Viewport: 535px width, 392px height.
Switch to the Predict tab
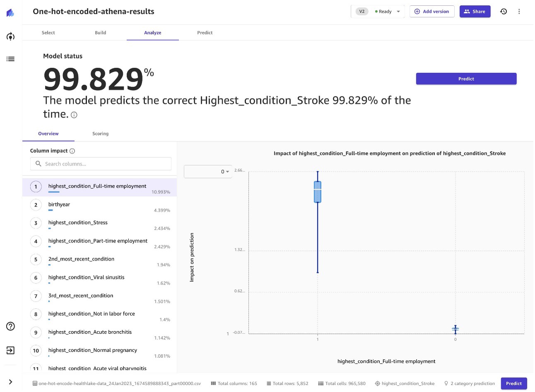(x=205, y=33)
